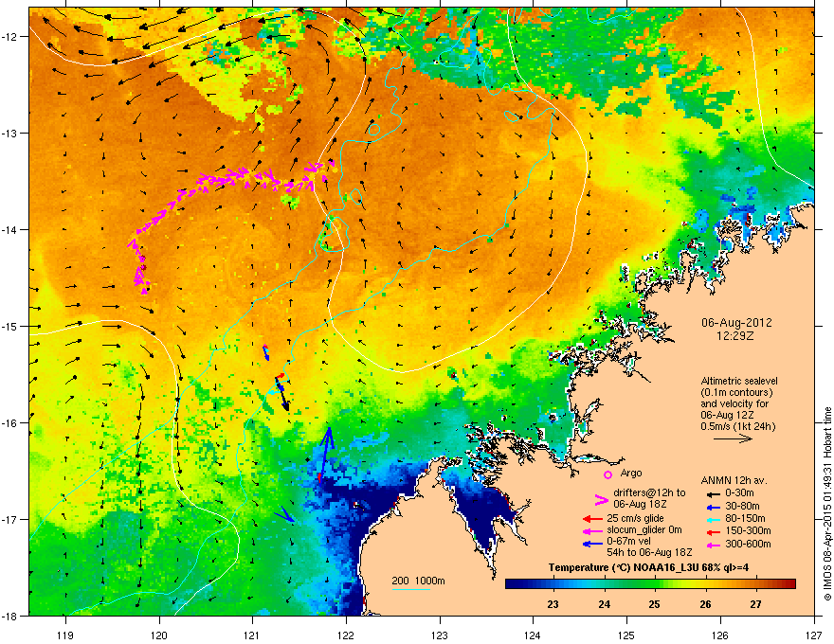Click color bar tick label 24
This screenshot has height=644, width=834.
pos(604,604)
